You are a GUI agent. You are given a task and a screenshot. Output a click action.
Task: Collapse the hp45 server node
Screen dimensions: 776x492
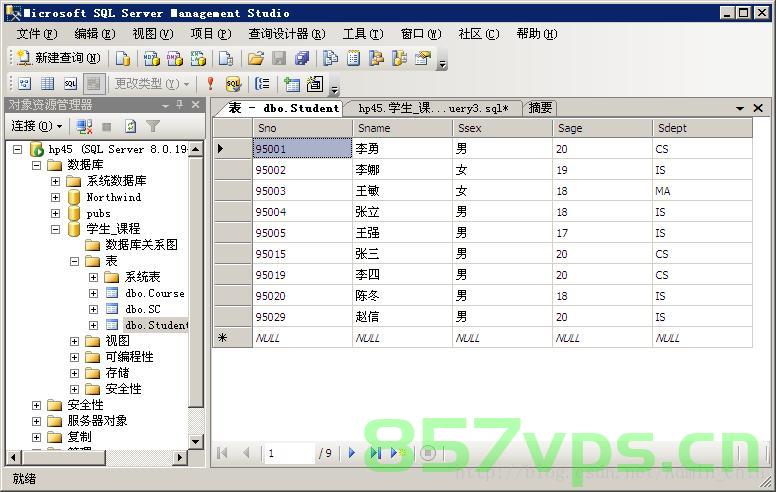[18, 149]
